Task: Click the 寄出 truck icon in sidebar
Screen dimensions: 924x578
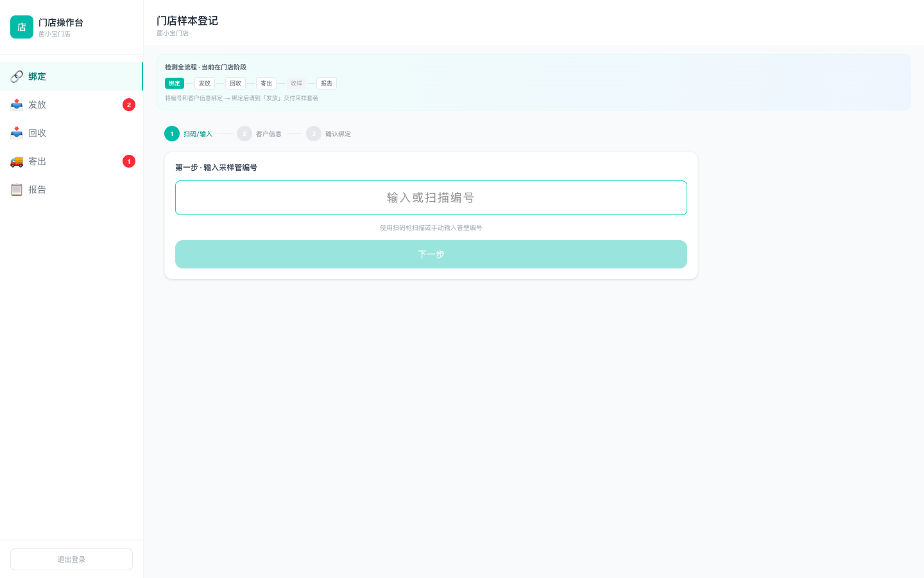Action: click(x=17, y=161)
